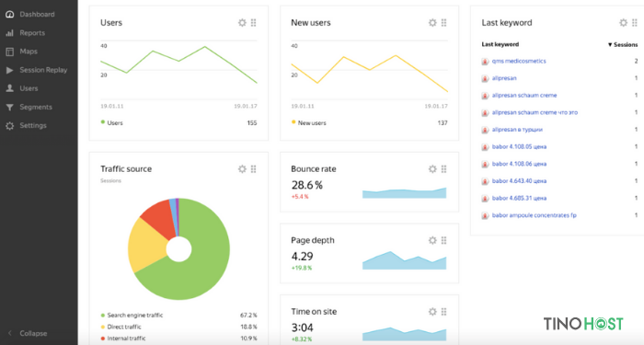Grab the drag handle on Last keyword widget

pos(635,23)
